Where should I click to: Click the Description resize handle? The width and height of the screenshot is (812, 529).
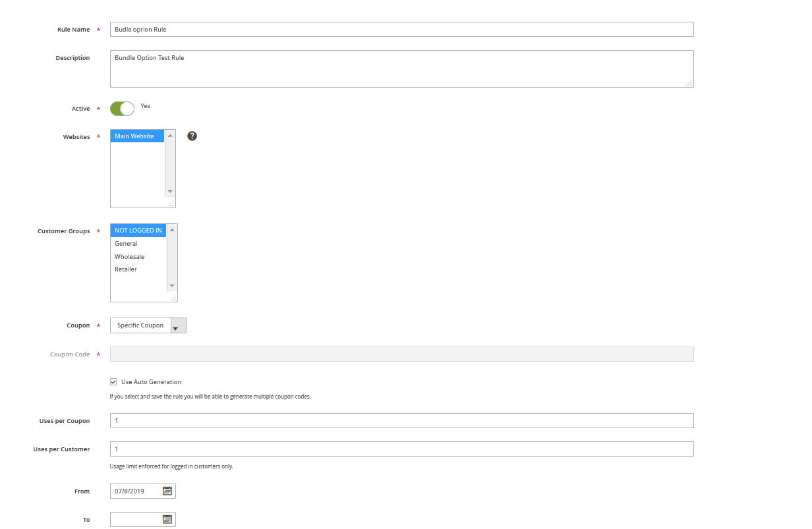tap(689, 83)
